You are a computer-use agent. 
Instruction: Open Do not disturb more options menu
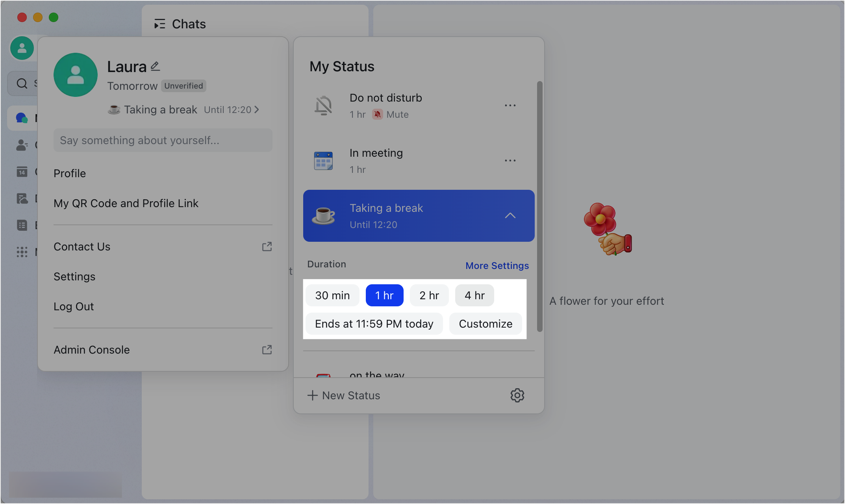pos(510,106)
